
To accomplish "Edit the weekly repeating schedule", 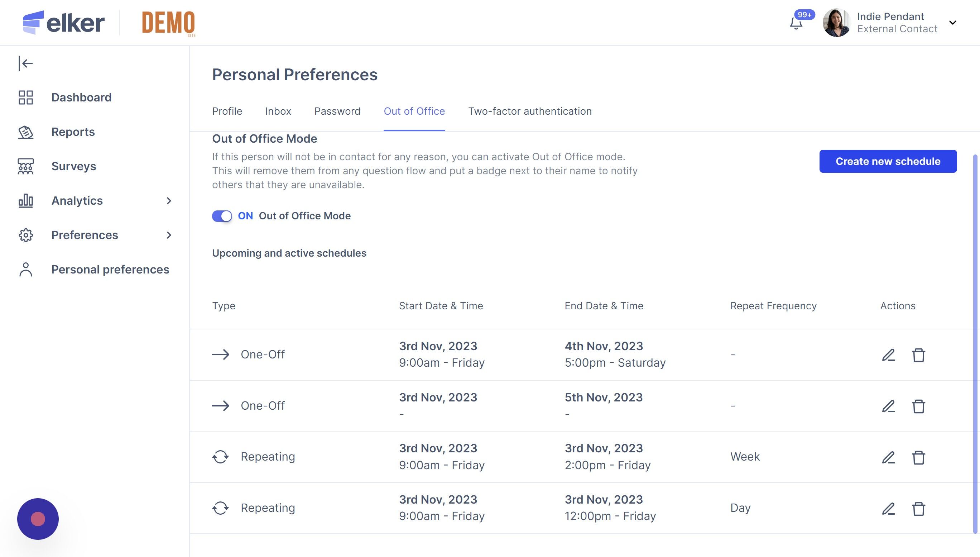I will click(888, 457).
